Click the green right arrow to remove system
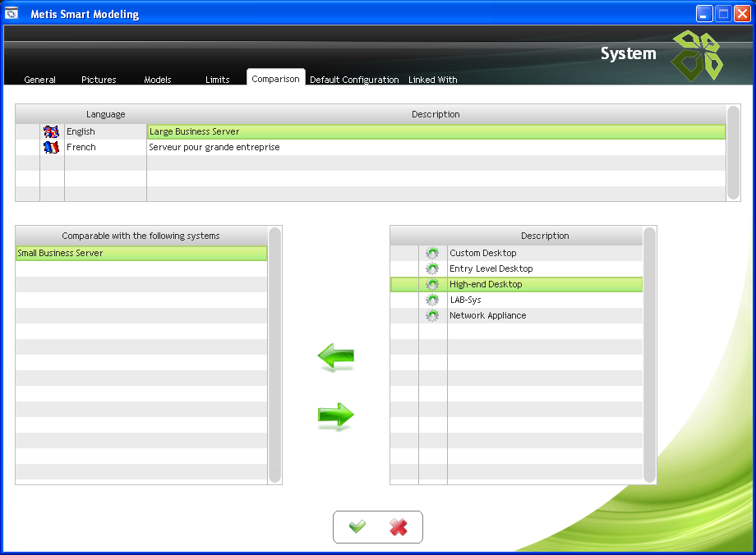Image resolution: width=756 pixels, height=555 pixels. [336, 415]
